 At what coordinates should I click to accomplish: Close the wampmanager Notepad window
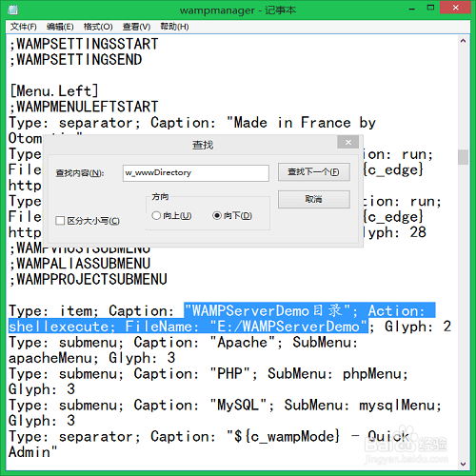(455, 8)
